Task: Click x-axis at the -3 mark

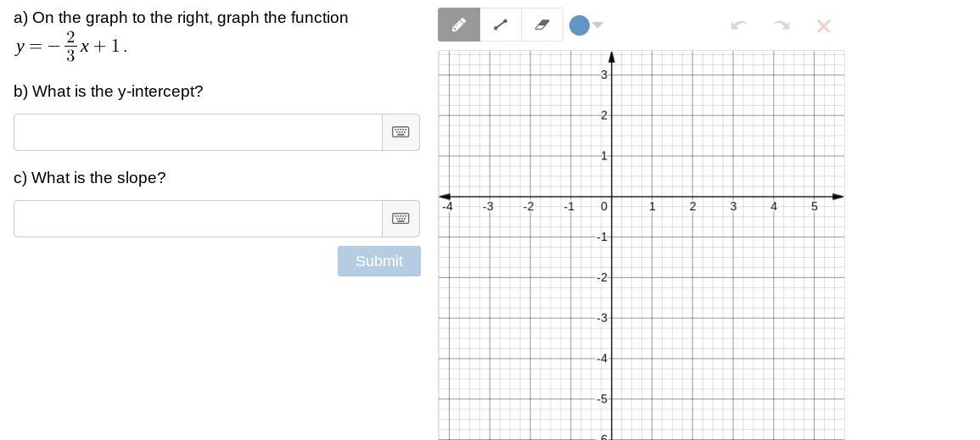Action: click(490, 197)
